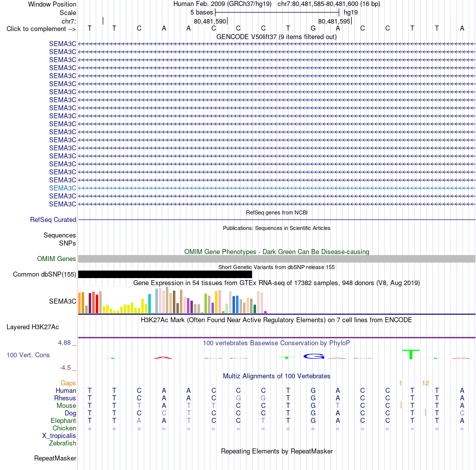The image size is (476, 470).
Task: Click the cyan bar in the GTEx chart
Action: point(149,304)
